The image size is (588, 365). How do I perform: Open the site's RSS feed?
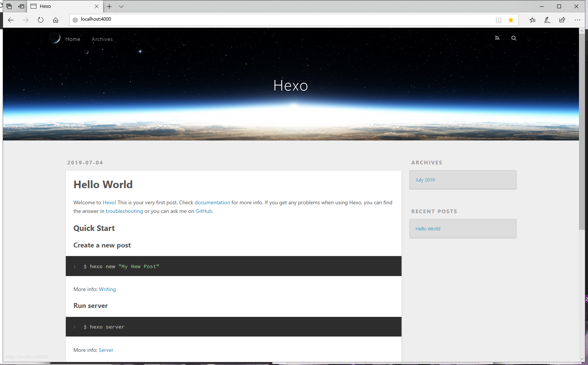pos(497,38)
